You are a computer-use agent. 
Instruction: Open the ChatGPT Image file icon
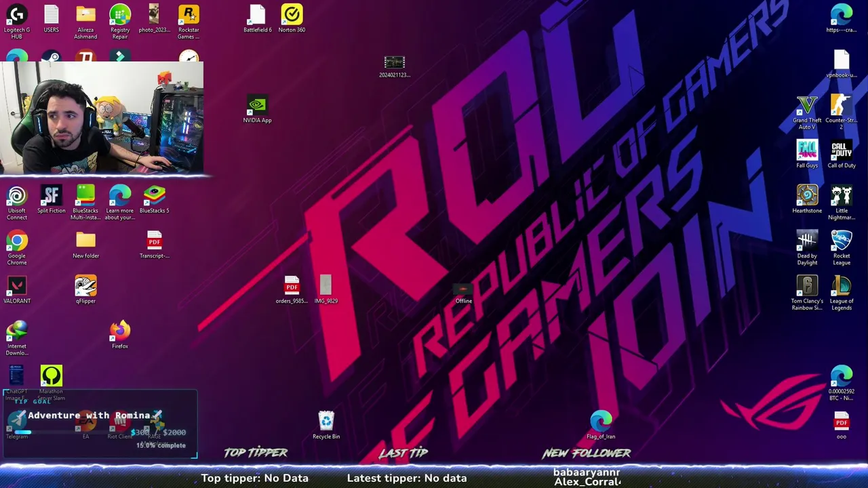(17, 384)
